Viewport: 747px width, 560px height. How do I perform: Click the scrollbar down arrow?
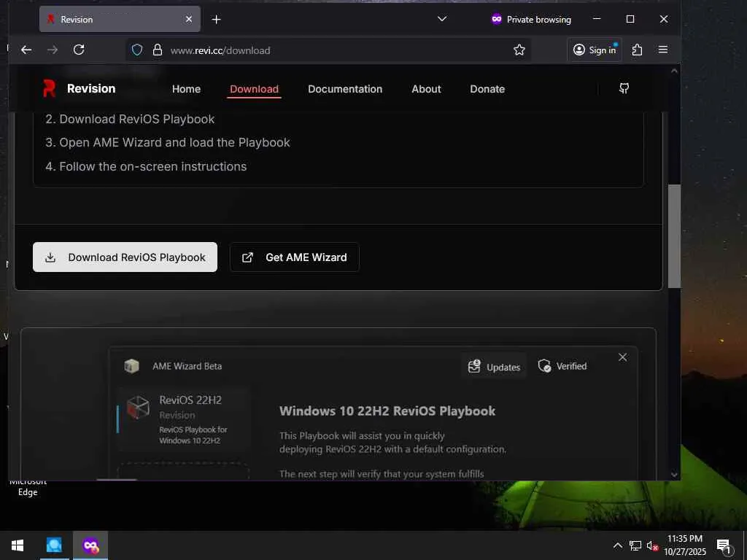[674, 474]
